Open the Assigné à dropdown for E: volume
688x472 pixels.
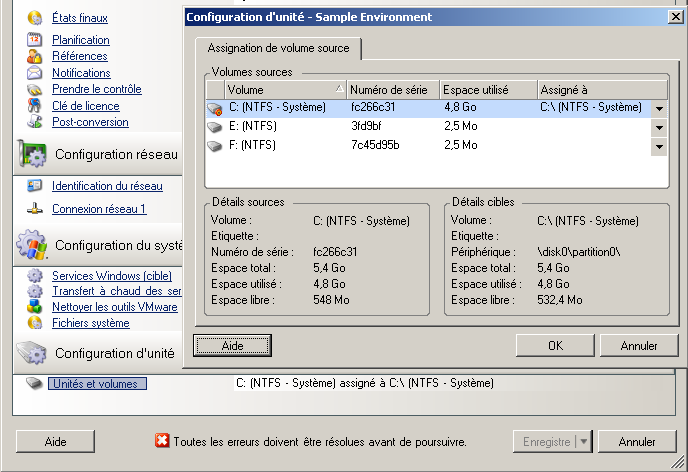(659, 128)
